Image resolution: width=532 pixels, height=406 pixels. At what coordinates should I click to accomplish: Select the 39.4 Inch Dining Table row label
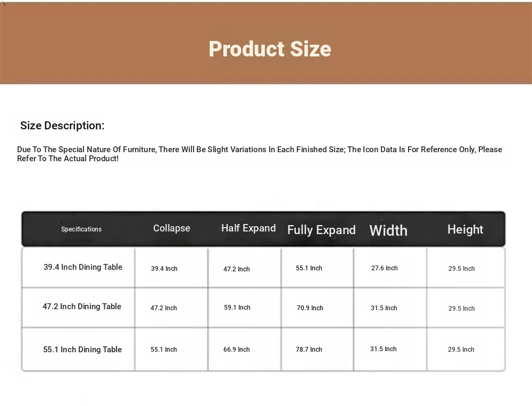pos(83,267)
